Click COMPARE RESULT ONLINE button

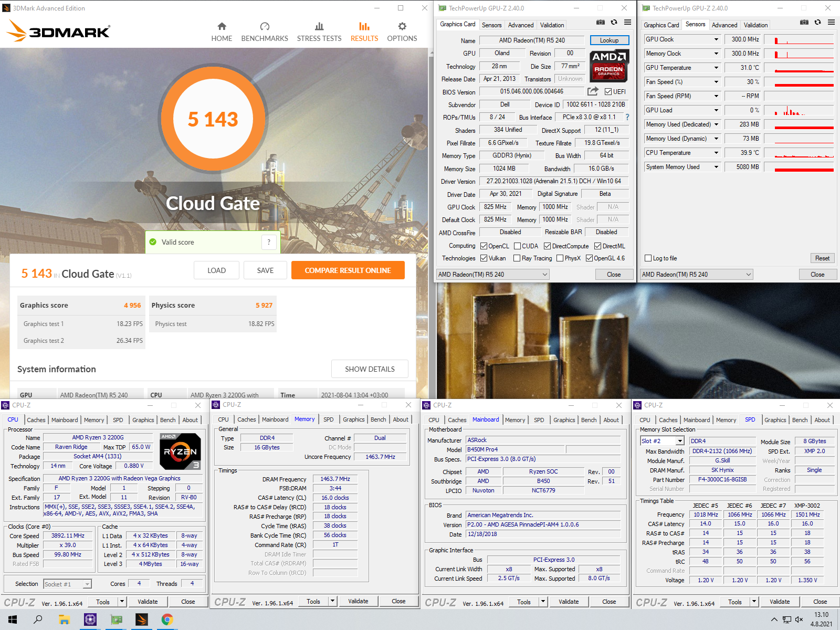pyautogui.click(x=348, y=270)
